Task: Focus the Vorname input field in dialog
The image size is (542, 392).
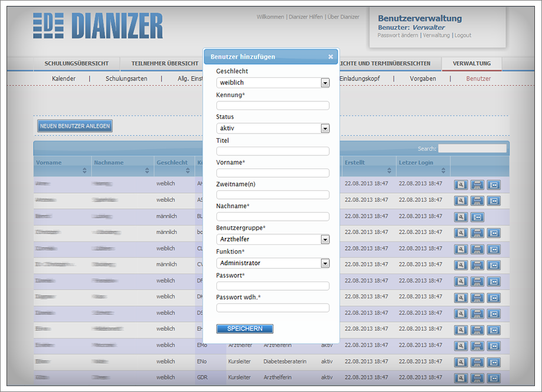Action: (x=273, y=172)
